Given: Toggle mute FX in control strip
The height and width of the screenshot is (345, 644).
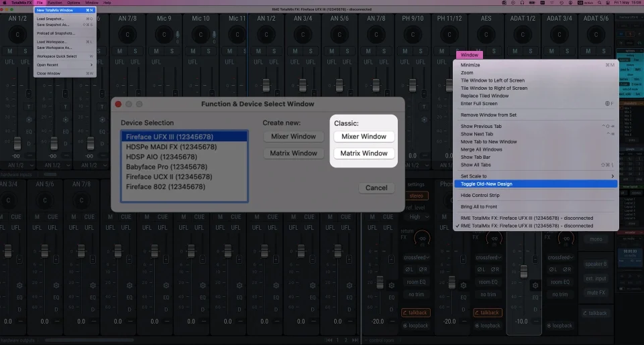Looking at the screenshot, I should [596, 293].
